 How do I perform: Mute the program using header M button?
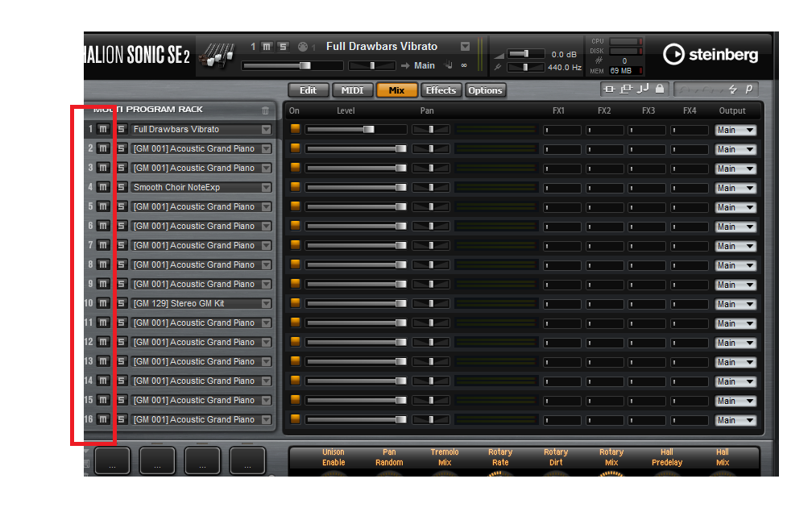(x=267, y=47)
